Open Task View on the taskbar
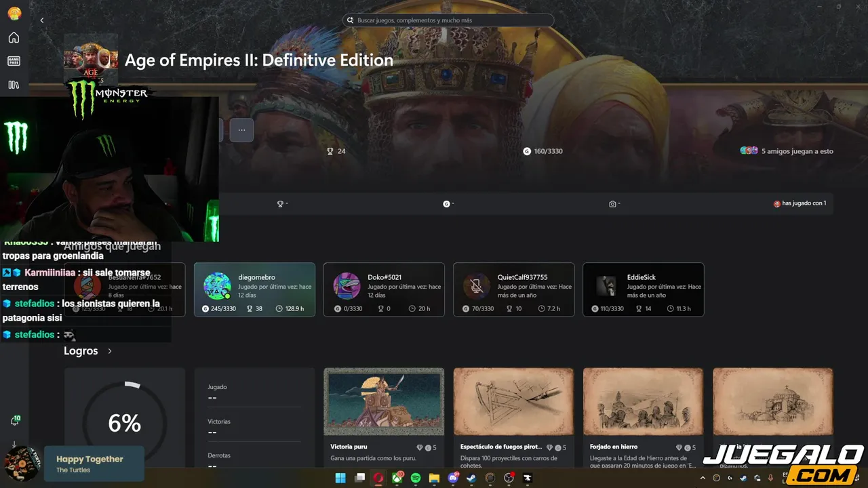 [x=360, y=478]
